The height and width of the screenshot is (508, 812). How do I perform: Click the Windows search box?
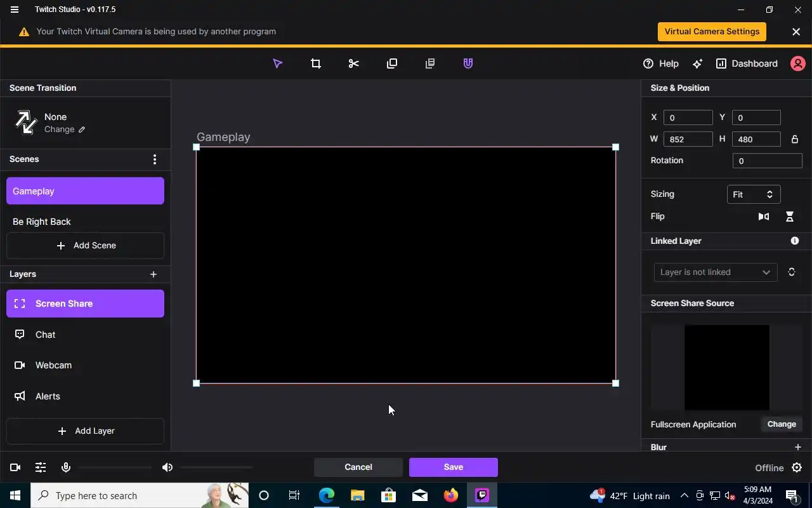[140, 495]
